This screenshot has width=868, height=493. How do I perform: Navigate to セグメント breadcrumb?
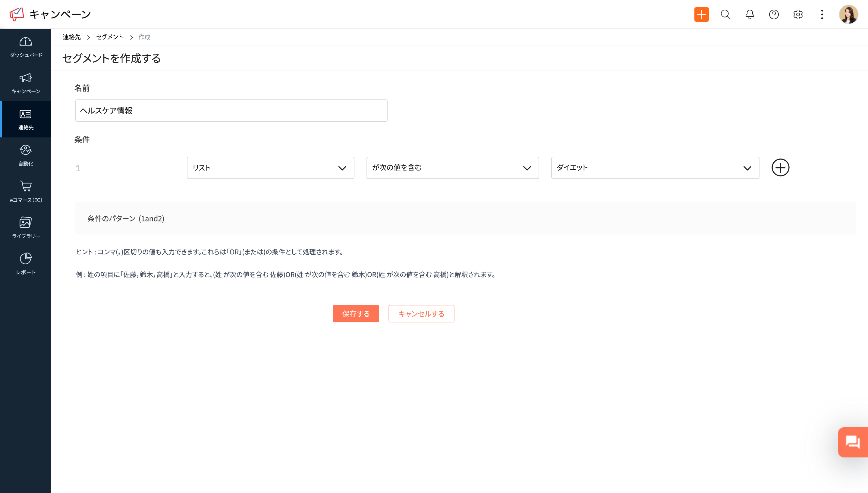109,37
